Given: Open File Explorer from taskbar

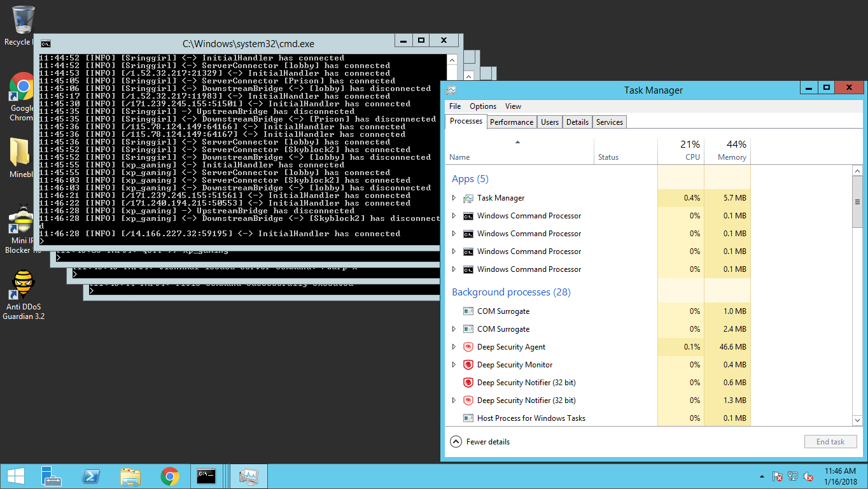Looking at the screenshot, I should pyautogui.click(x=130, y=476).
